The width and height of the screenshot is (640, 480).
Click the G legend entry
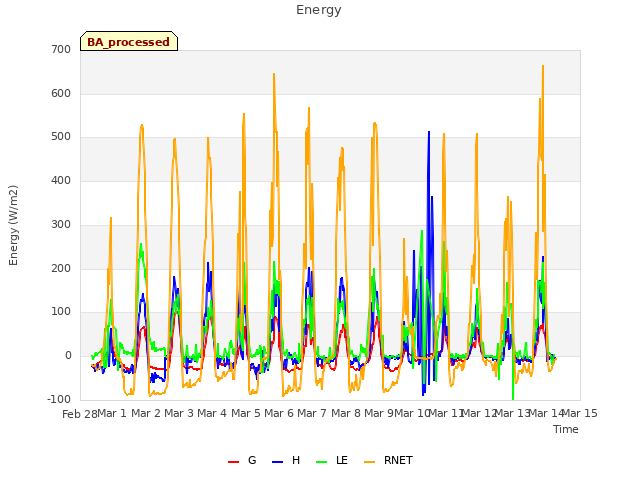[242, 460]
